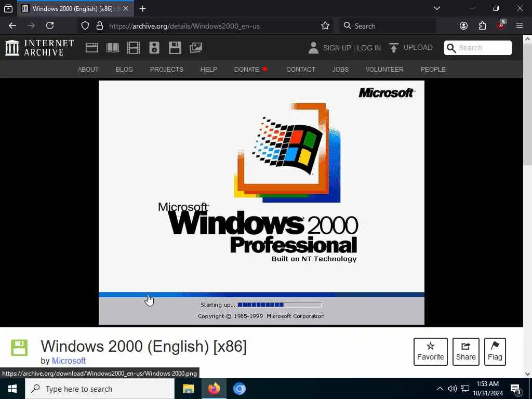Open the volume control in system tray
This screenshot has height=399, width=532.
pyautogui.click(x=453, y=389)
